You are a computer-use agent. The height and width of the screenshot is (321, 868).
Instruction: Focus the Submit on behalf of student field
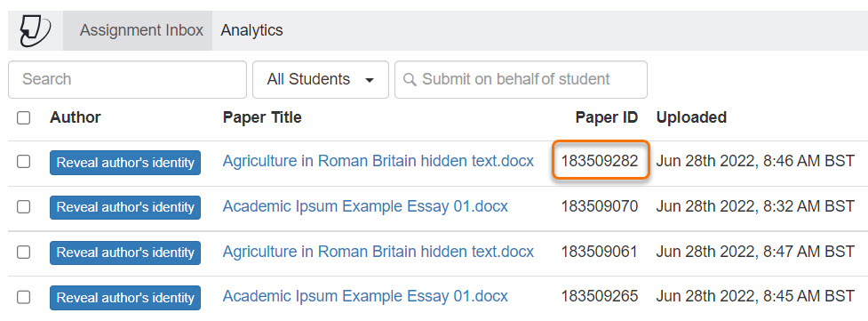[x=521, y=79]
